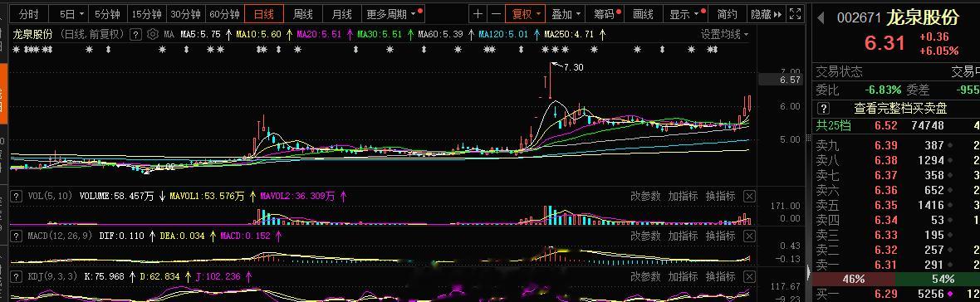
Task: Zoom out chart with minus icon
Action: (496, 14)
